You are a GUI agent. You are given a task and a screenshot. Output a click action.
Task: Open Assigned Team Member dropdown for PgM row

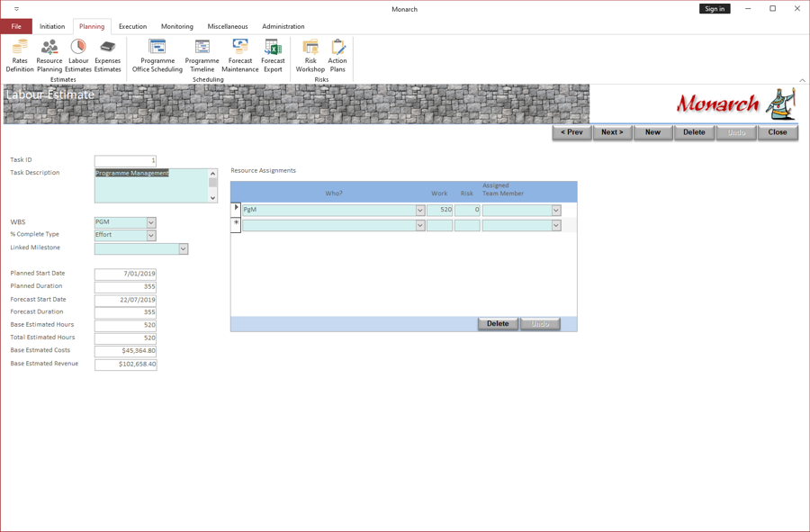556,211
